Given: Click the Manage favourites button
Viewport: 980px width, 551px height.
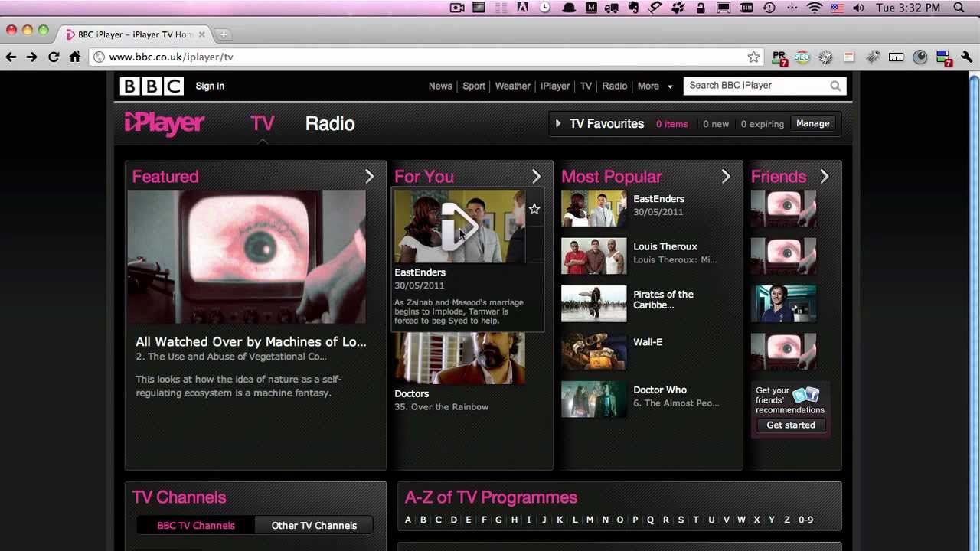Looking at the screenshot, I should point(813,123).
